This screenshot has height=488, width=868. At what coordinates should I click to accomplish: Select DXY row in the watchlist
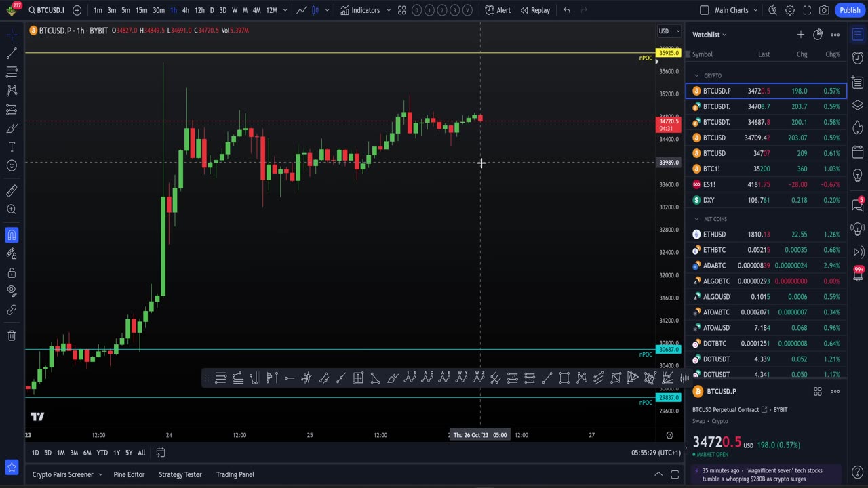tap(766, 200)
